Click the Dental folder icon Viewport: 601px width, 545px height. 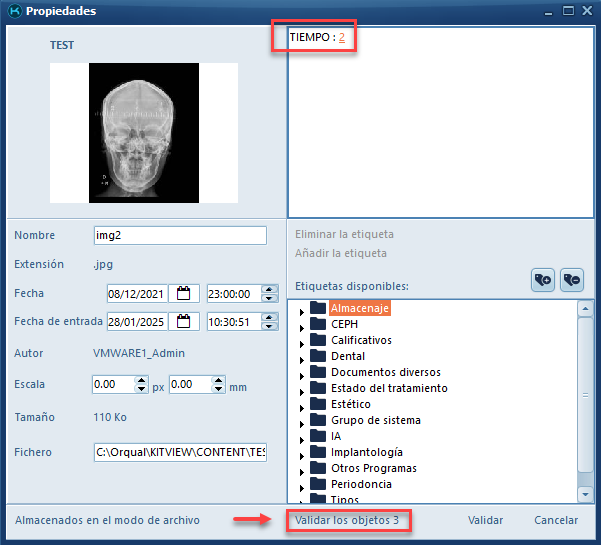point(318,356)
